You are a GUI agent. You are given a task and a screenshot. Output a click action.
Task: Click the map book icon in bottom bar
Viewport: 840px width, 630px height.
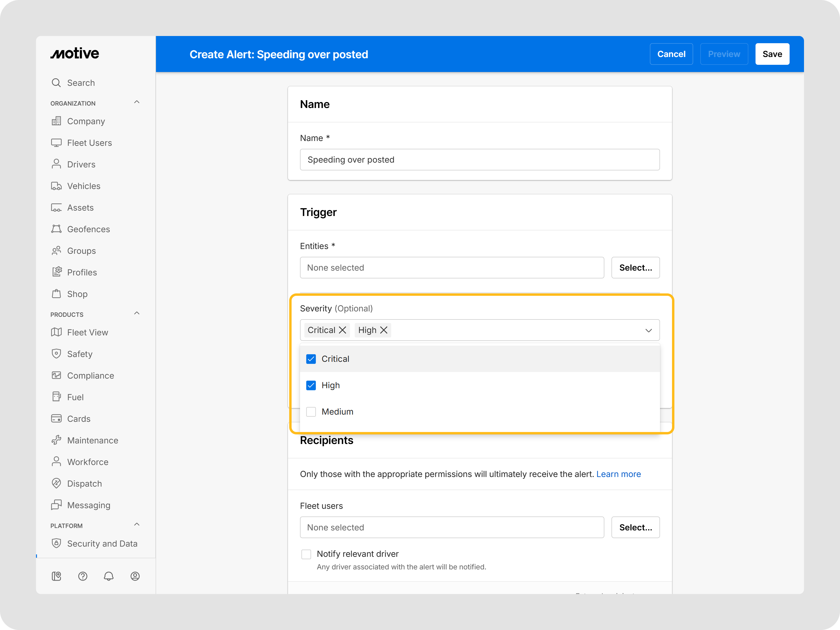click(56, 576)
